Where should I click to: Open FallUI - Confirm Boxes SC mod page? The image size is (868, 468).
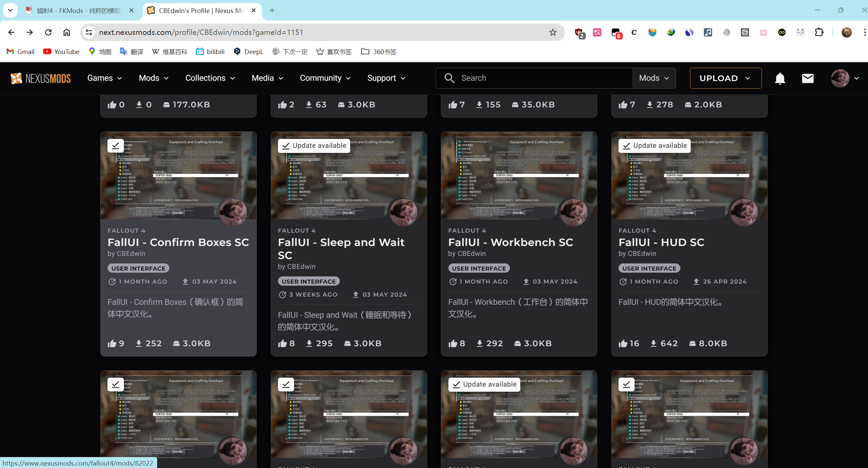tap(178, 243)
